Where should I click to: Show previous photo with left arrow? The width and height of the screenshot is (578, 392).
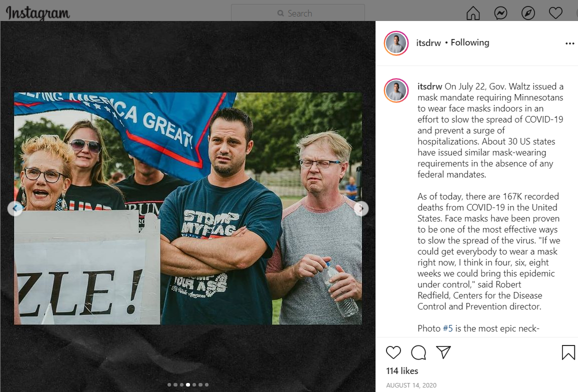point(14,208)
